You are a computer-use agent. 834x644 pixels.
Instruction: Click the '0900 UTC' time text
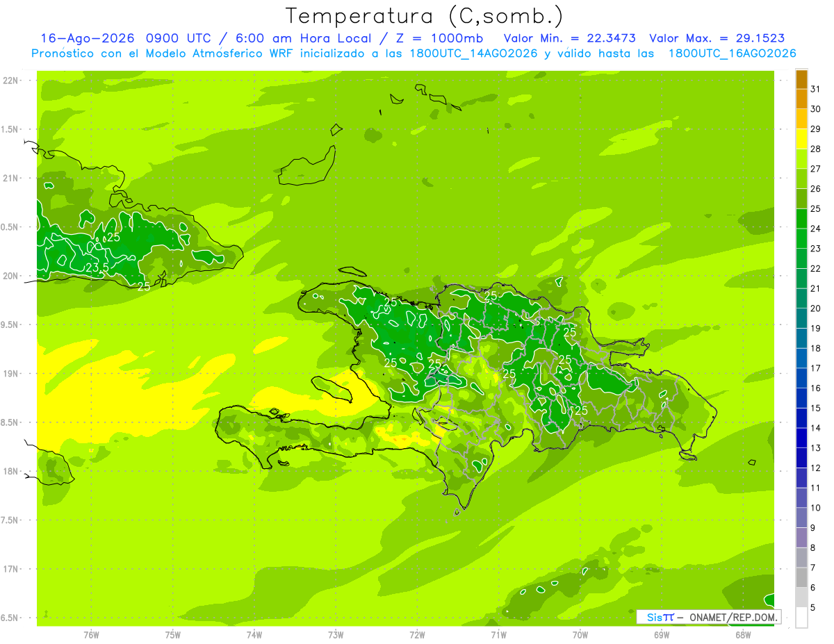tap(179, 38)
